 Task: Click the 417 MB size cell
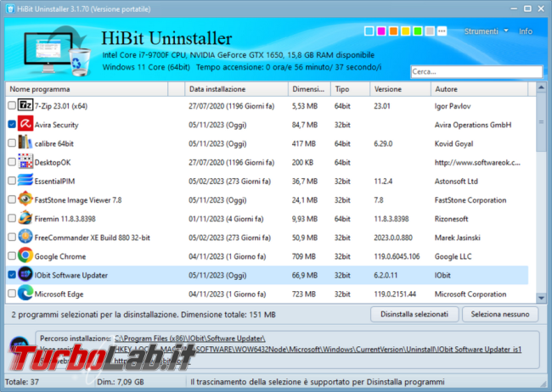(304, 143)
